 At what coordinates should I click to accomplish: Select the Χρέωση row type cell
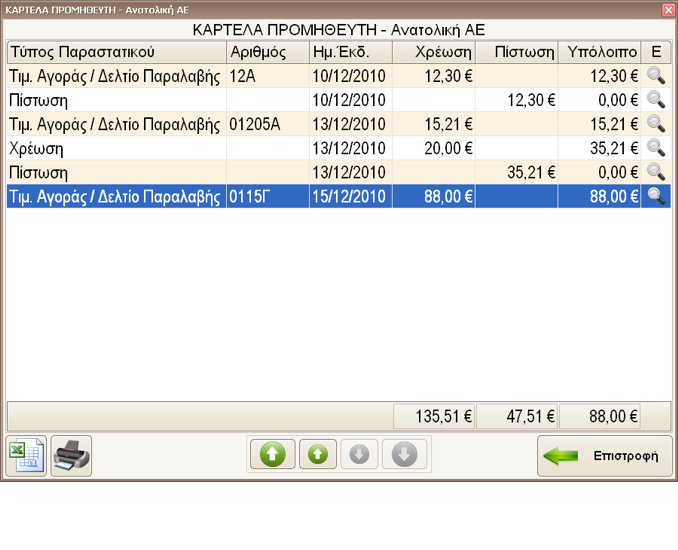117,149
